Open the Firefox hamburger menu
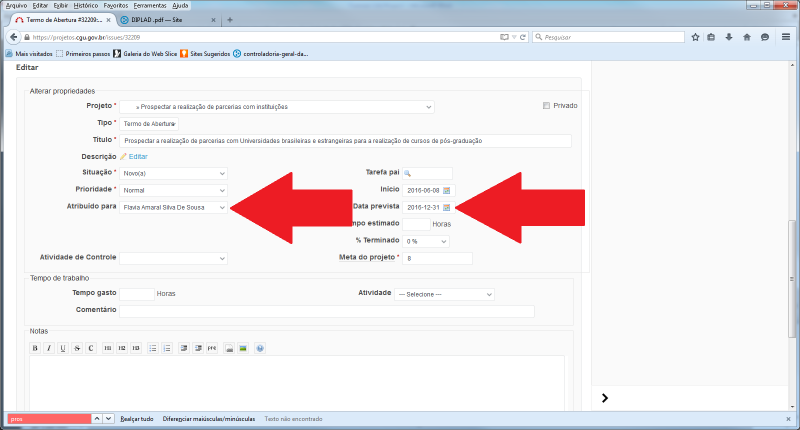This screenshot has width=800, height=430. pos(783,37)
